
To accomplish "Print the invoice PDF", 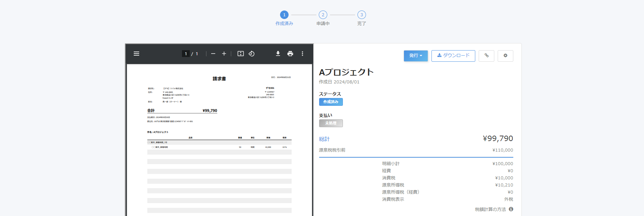I will click(x=290, y=54).
